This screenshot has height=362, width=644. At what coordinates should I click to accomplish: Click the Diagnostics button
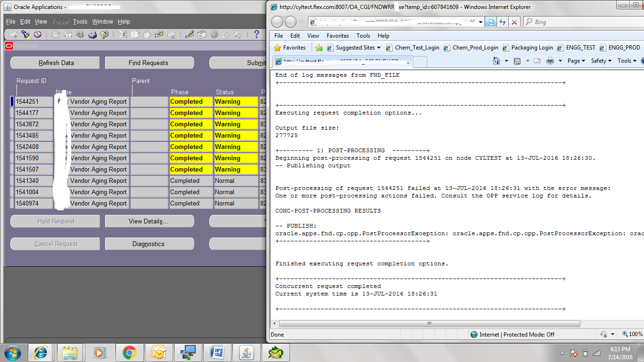(149, 244)
